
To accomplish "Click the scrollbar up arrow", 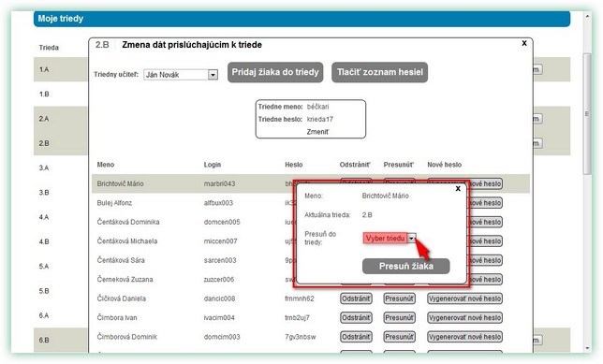I will point(587,16).
